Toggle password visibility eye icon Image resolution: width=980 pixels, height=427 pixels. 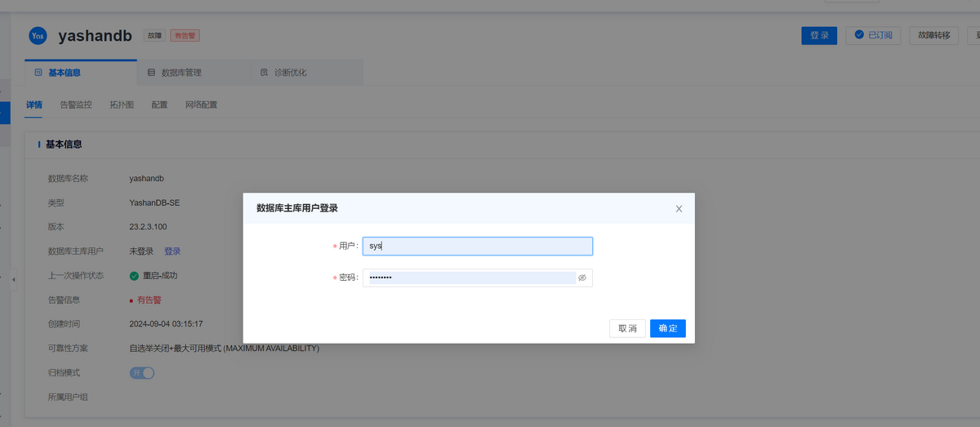point(582,278)
